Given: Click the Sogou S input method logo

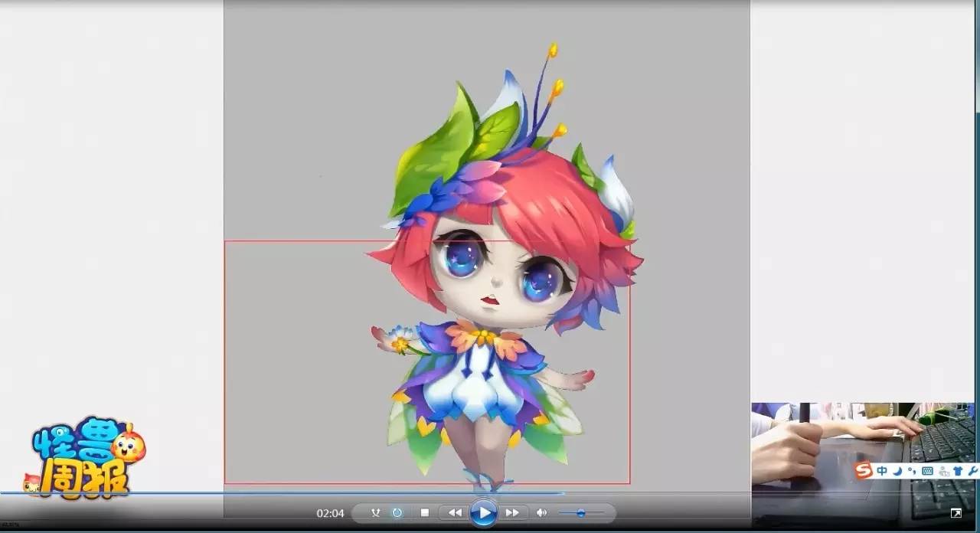Looking at the screenshot, I should [864, 470].
